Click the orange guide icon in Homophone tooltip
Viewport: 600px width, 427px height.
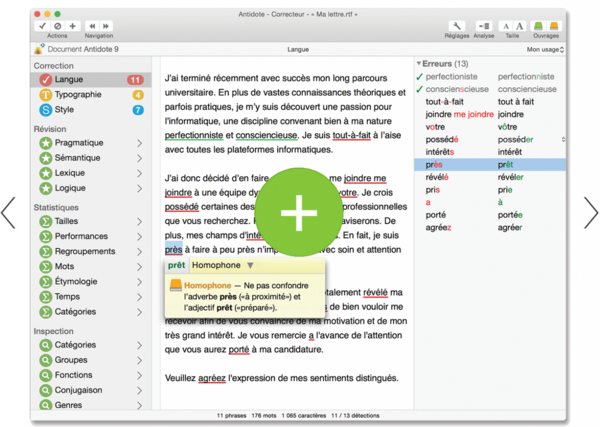click(176, 285)
